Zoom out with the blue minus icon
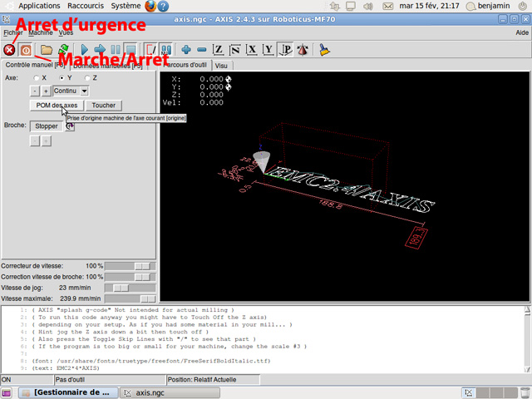The width and height of the screenshot is (532, 399). click(x=201, y=50)
